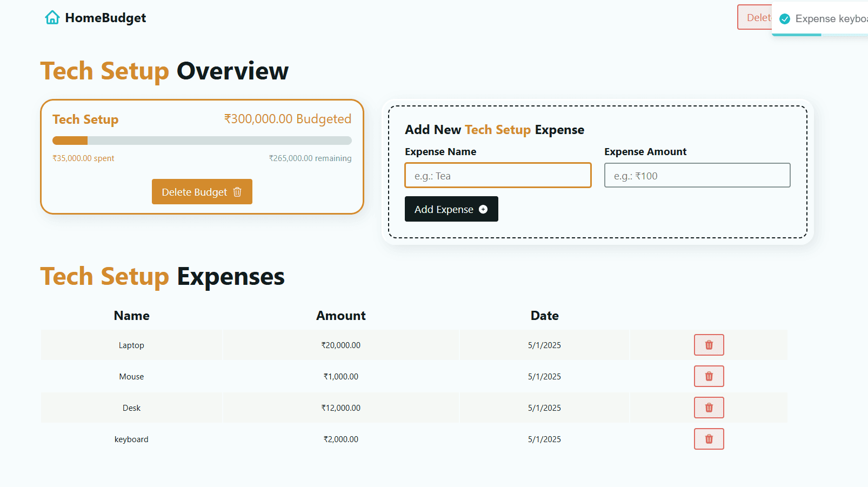The image size is (868, 487).
Task: Select the Desk name cell
Action: (131, 408)
